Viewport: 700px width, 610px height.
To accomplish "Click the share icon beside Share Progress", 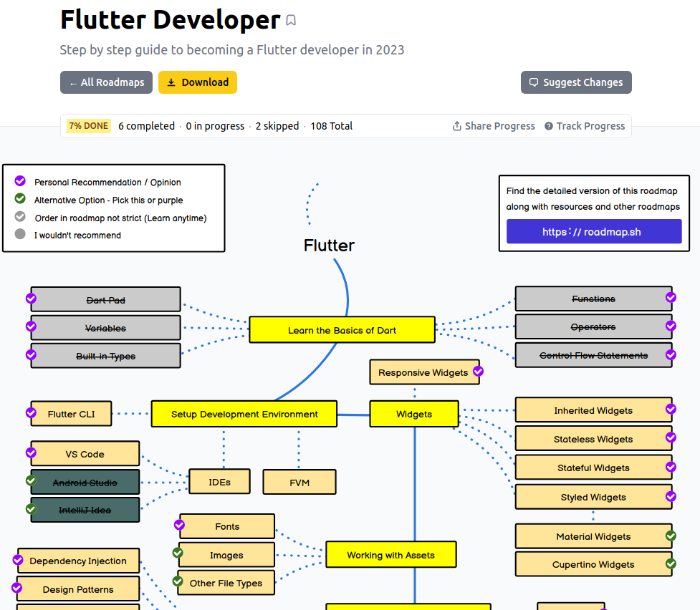I will (456, 125).
